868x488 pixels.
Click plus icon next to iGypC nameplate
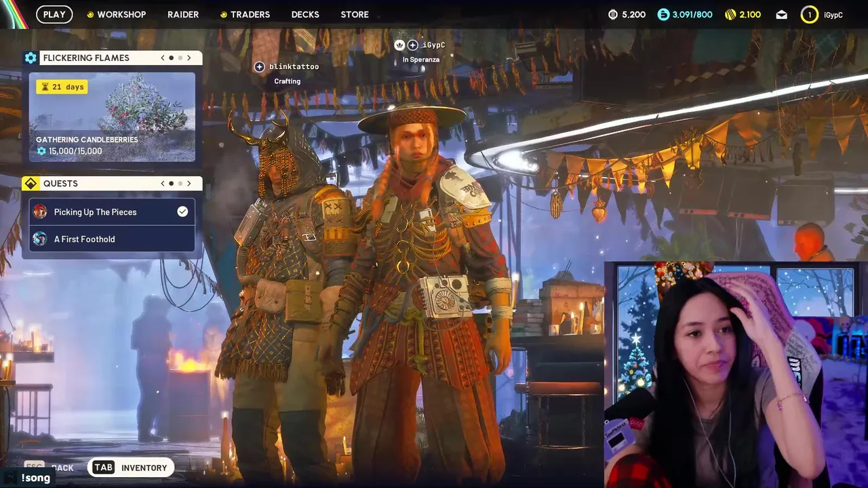click(412, 45)
